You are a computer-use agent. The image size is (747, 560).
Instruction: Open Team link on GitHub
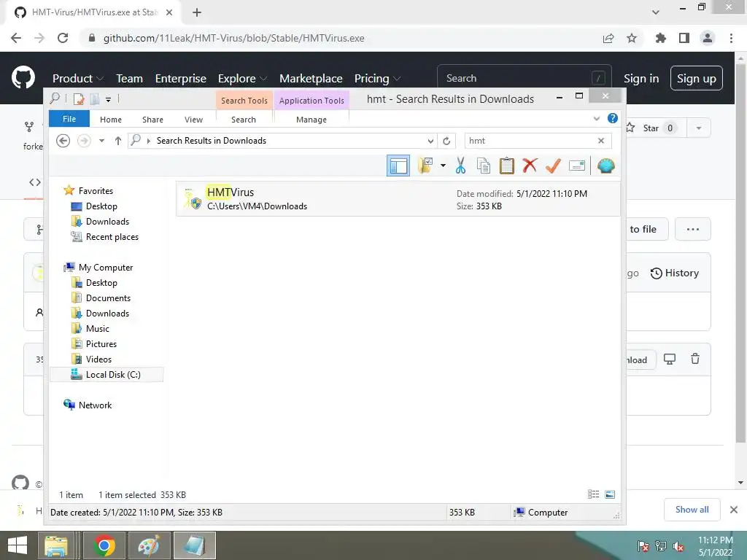tap(129, 79)
